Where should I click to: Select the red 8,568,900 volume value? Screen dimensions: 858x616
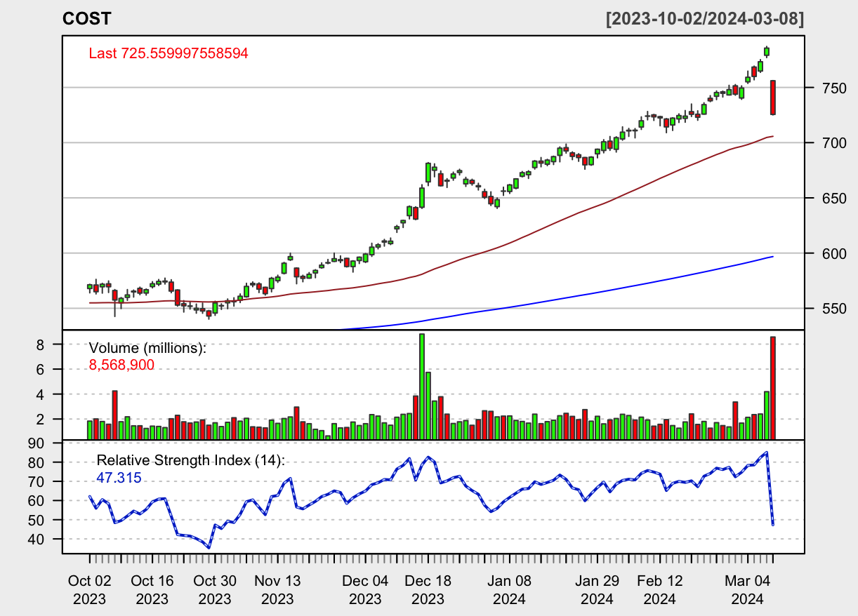122,364
